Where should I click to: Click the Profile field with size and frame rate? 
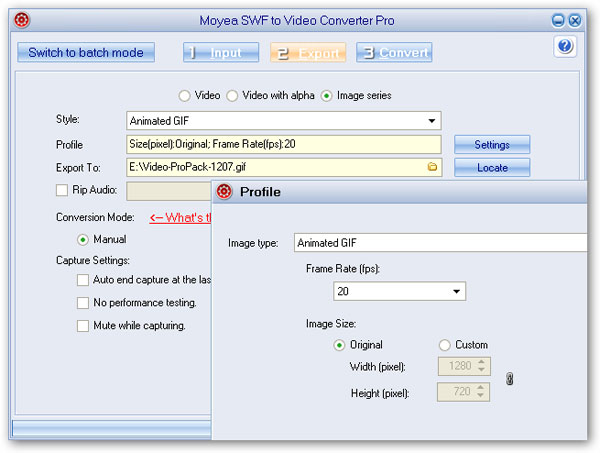[x=284, y=144]
